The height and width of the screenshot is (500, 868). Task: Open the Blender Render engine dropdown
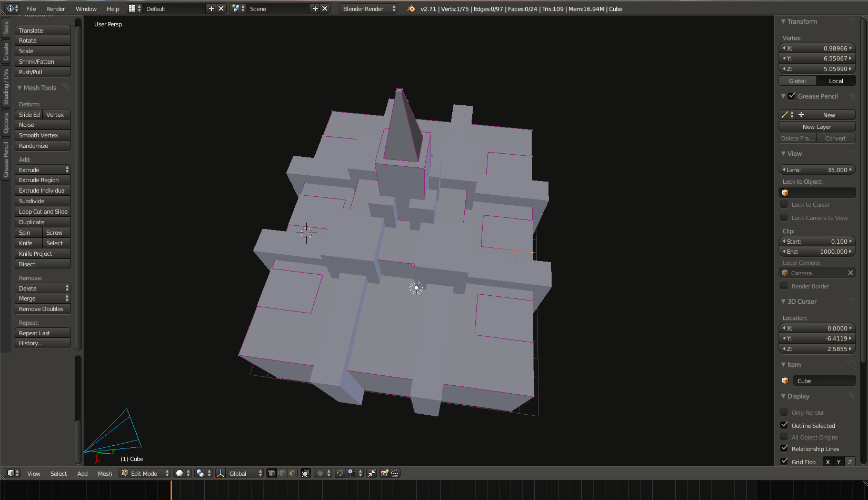coord(368,9)
